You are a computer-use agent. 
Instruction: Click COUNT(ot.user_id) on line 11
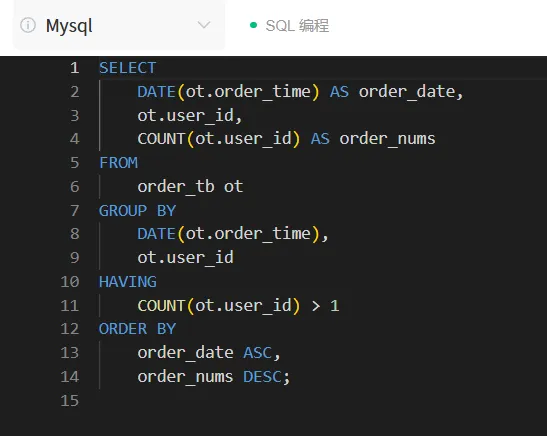219,306
